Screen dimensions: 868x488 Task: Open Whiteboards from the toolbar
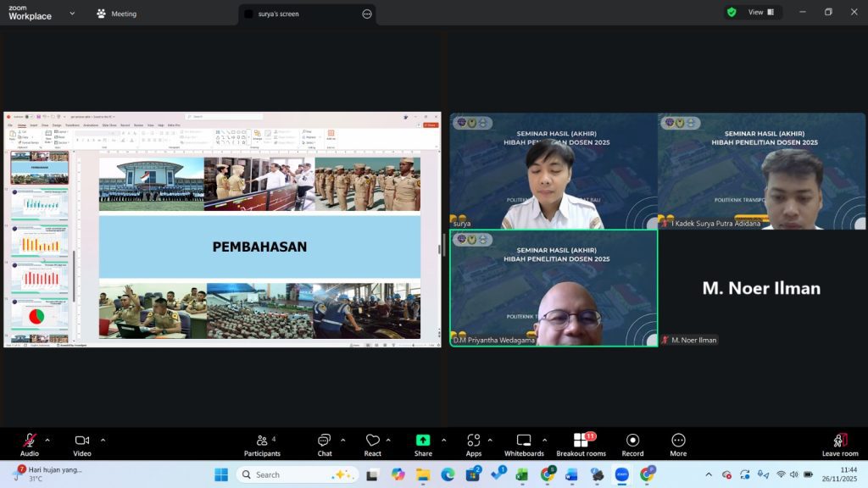(x=524, y=441)
